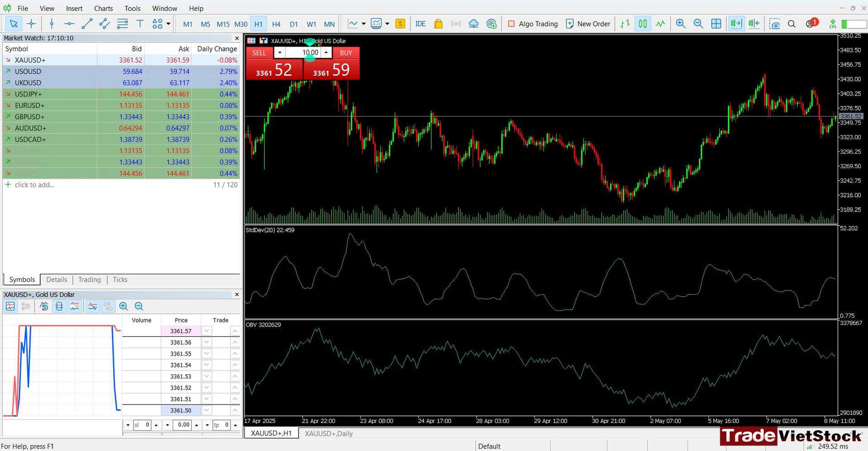
Task: Open the strategy tester signal icon
Action: coord(491,23)
